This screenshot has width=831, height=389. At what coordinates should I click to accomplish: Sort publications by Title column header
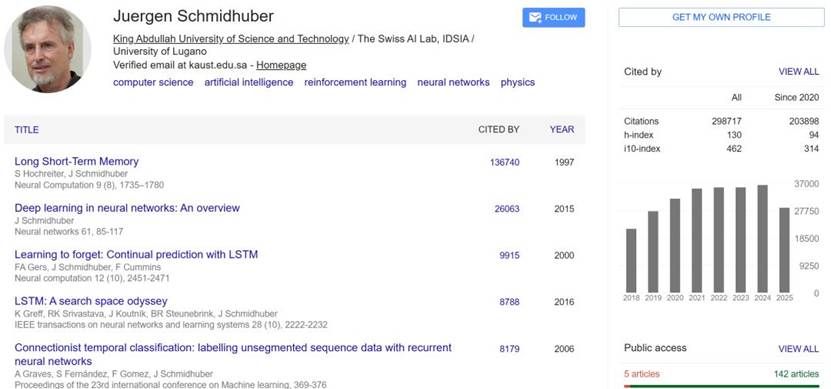26,130
